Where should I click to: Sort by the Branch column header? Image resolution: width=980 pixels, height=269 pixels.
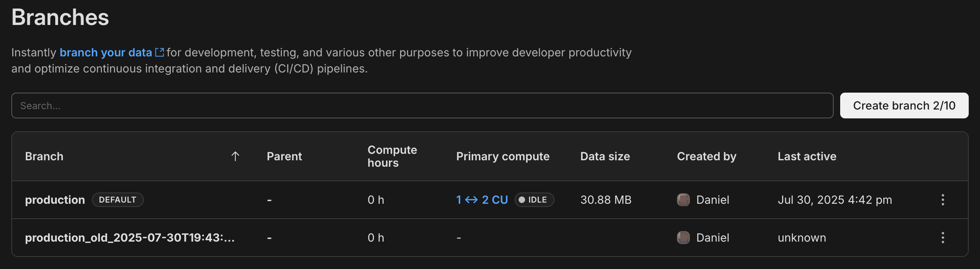(x=44, y=156)
